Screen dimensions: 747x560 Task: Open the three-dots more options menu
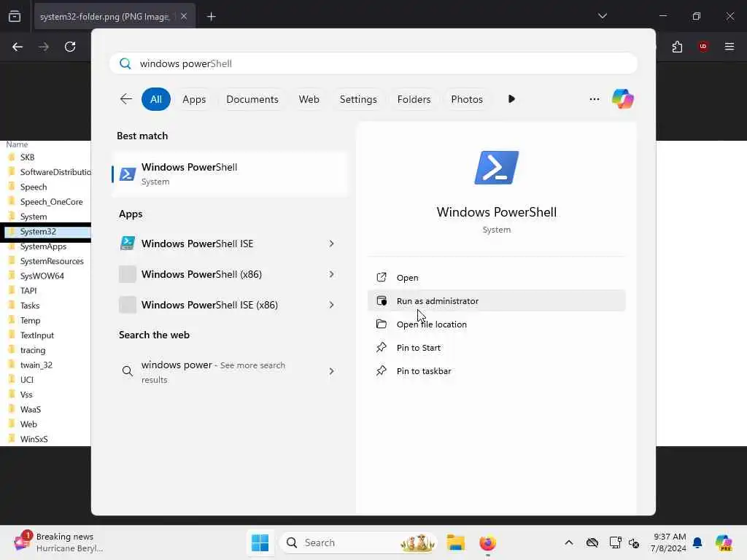pyautogui.click(x=594, y=99)
